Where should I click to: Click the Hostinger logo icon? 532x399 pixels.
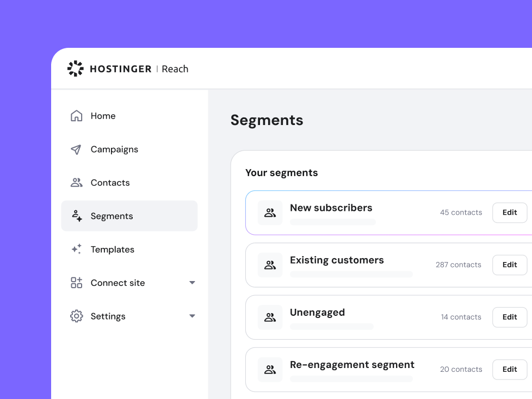(75, 68)
